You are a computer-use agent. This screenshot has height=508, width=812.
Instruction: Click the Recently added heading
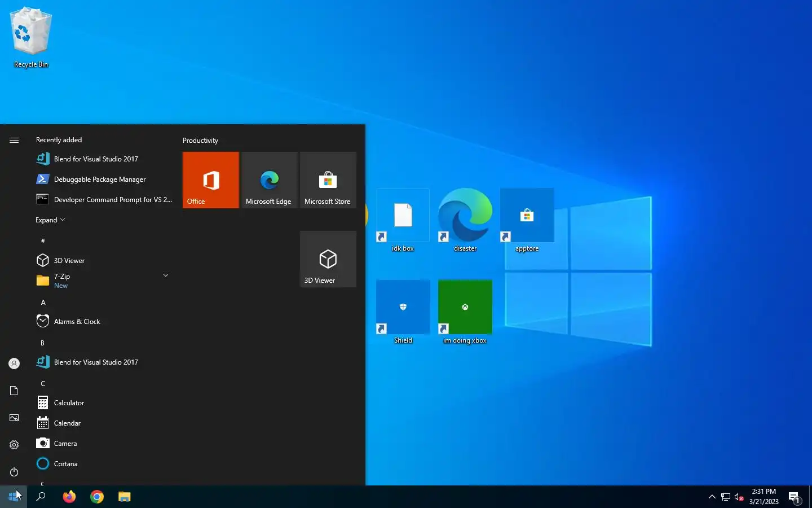59,140
